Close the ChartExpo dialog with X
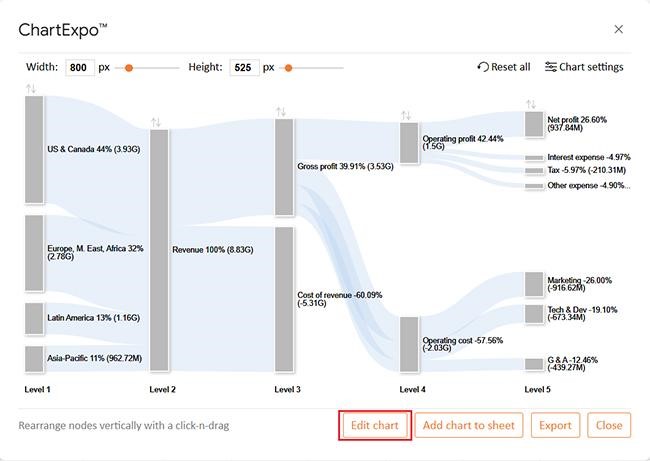The image size is (650, 461). click(618, 30)
